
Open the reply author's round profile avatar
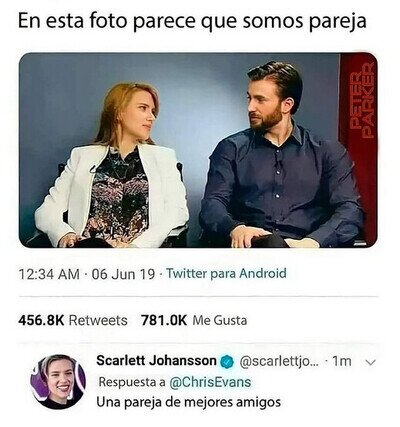pyautogui.click(x=58, y=382)
